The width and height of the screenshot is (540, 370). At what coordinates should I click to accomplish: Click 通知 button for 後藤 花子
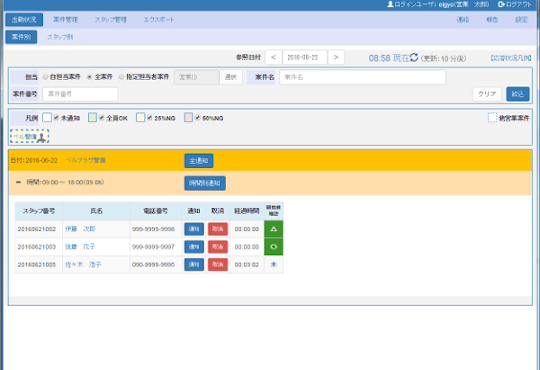point(194,247)
